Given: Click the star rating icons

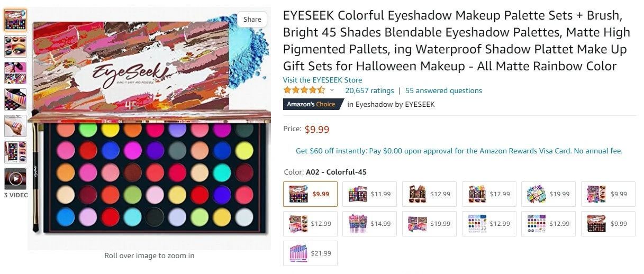Looking at the screenshot, I should (304, 90).
